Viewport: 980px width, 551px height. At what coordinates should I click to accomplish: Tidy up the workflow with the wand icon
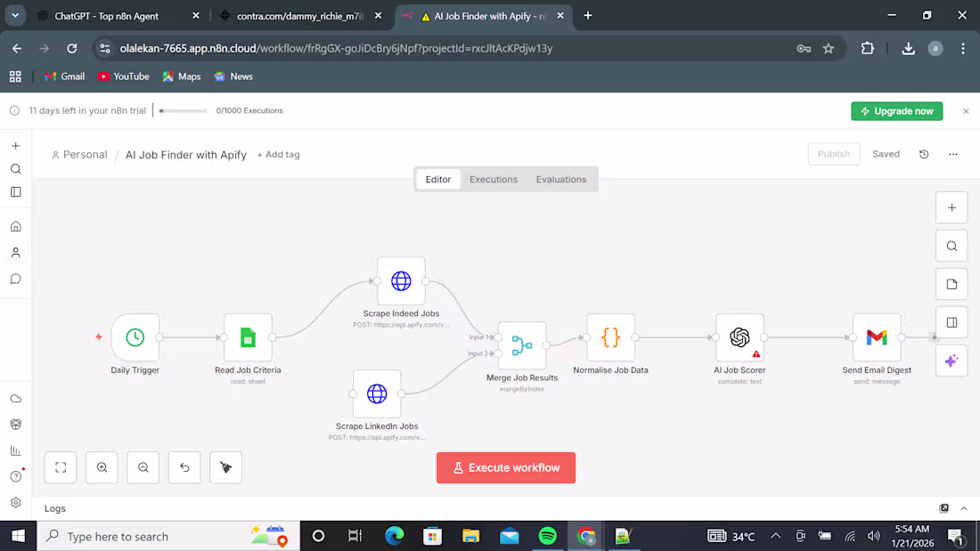pos(225,467)
